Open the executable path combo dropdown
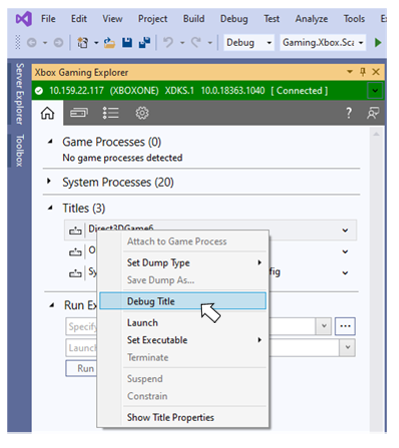 pos(324,326)
